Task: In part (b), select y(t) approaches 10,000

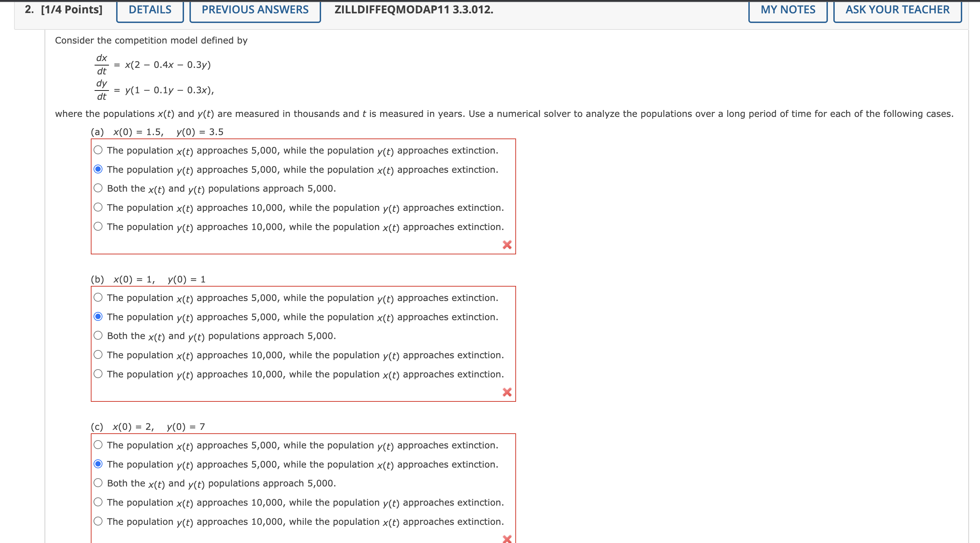Action: pos(98,374)
